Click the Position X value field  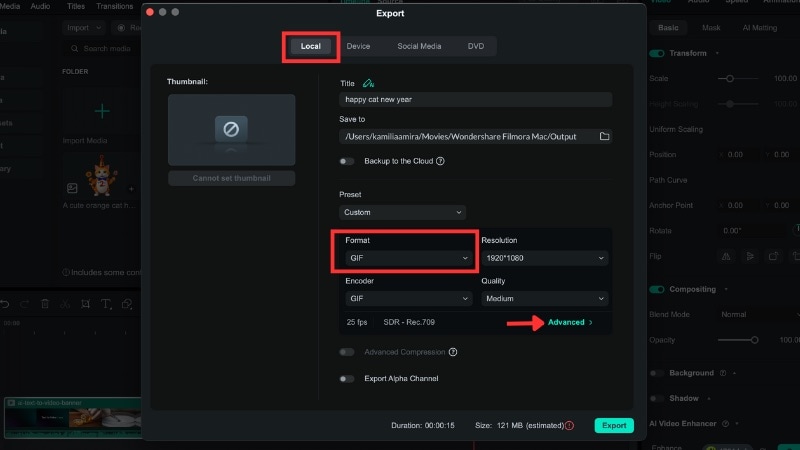pyautogui.click(x=735, y=155)
